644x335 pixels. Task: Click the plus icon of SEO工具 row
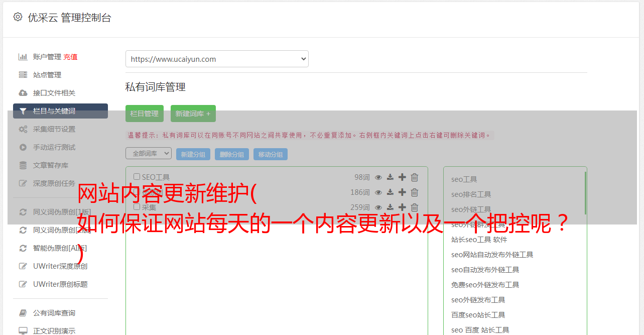tap(402, 177)
